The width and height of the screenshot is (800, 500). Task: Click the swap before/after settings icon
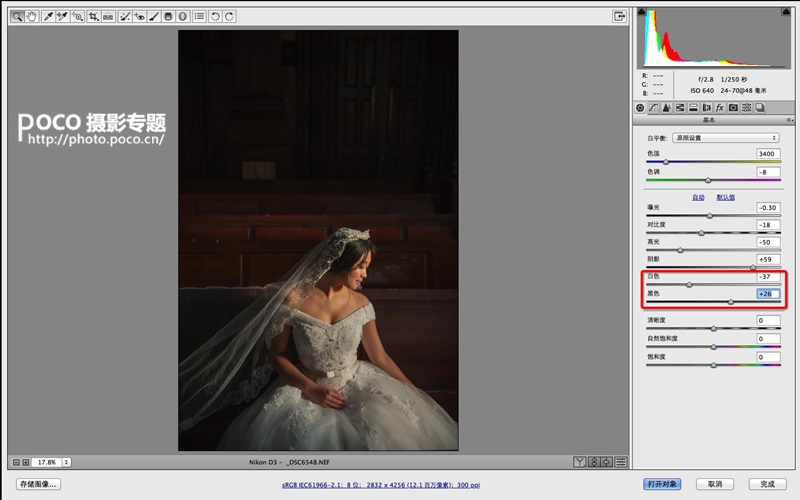[593, 462]
